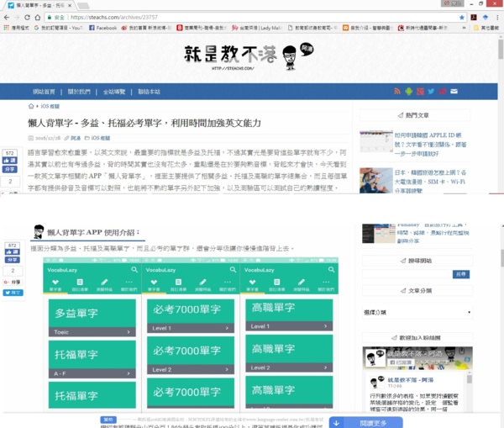Image resolution: width=504 pixels, height=428 pixels.
Task: Open the Android icon link in header
Action: [x=408, y=91]
